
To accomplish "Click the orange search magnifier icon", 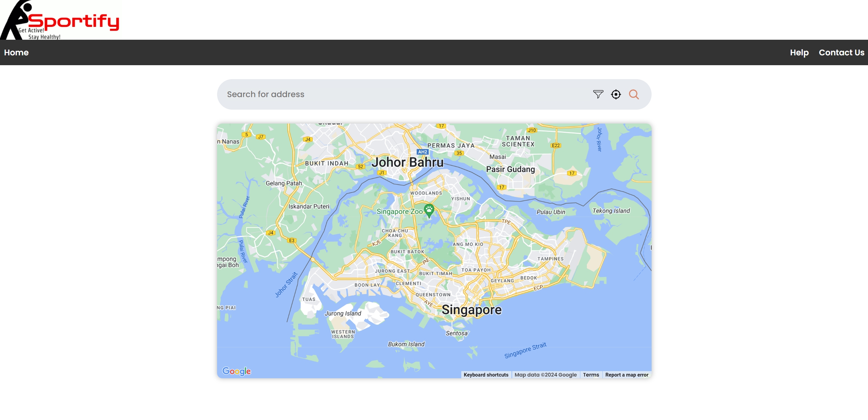I will click(634, 94).
